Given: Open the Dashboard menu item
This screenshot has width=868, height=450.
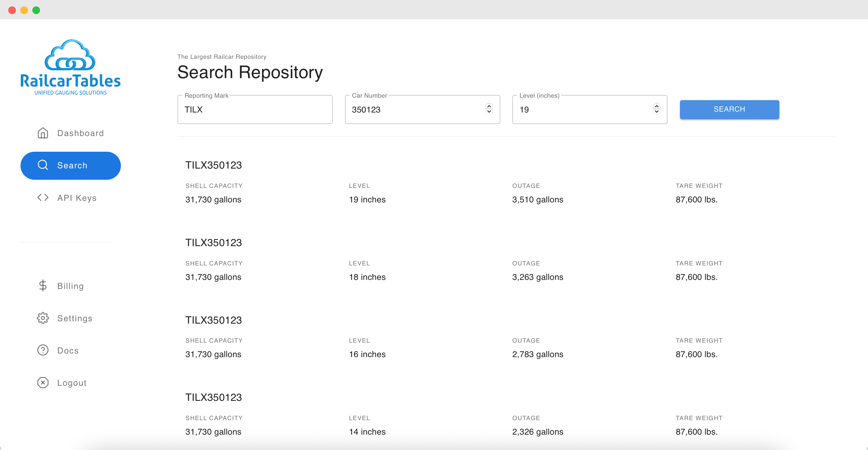Looking at the screenshot, I should pos(80,133).
